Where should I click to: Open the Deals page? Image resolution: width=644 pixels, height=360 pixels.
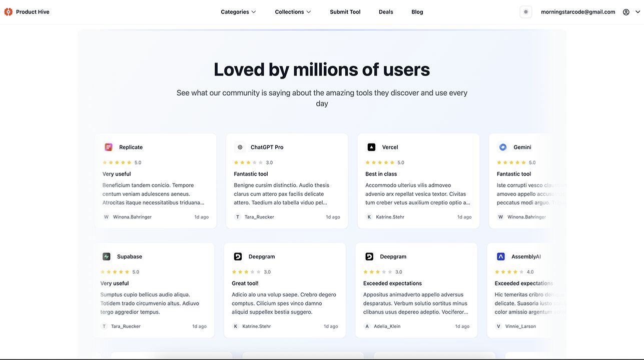click(x=386, y=12)
